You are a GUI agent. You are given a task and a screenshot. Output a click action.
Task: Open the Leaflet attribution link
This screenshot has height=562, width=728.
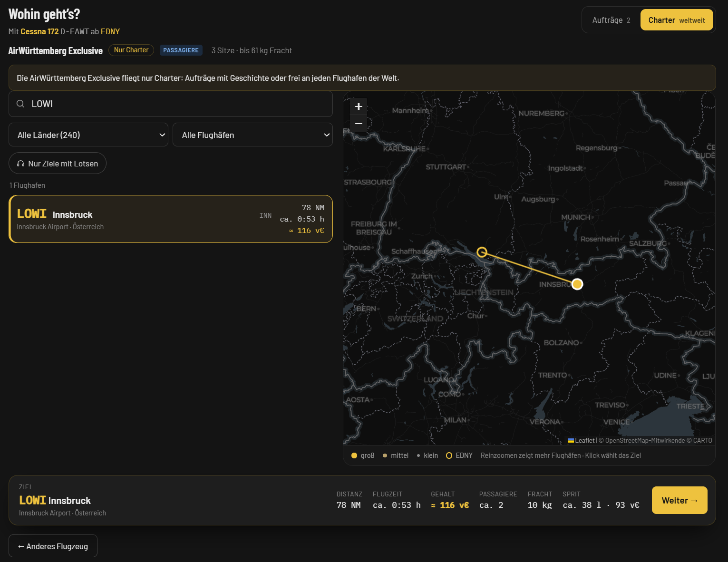click(x=581, y=440)
